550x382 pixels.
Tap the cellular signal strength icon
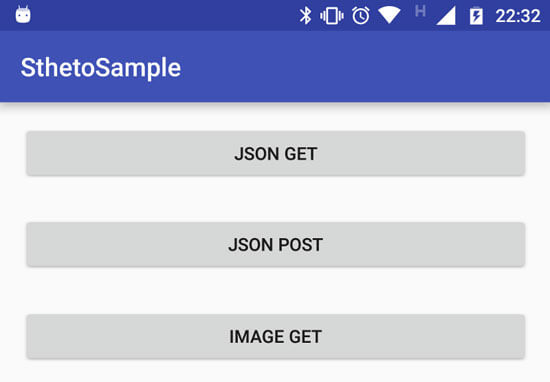(x=446, y=16)
